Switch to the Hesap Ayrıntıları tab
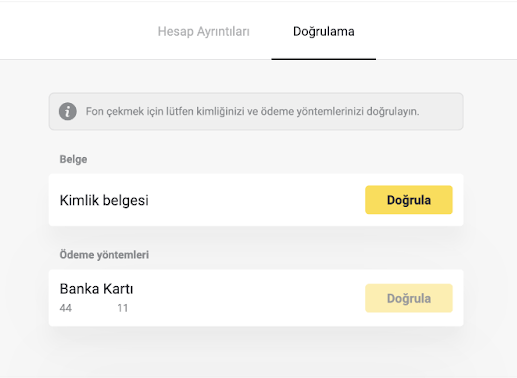The height and width of the screenshot is (378, 517). pyautogui.click(x=204, y=32)
